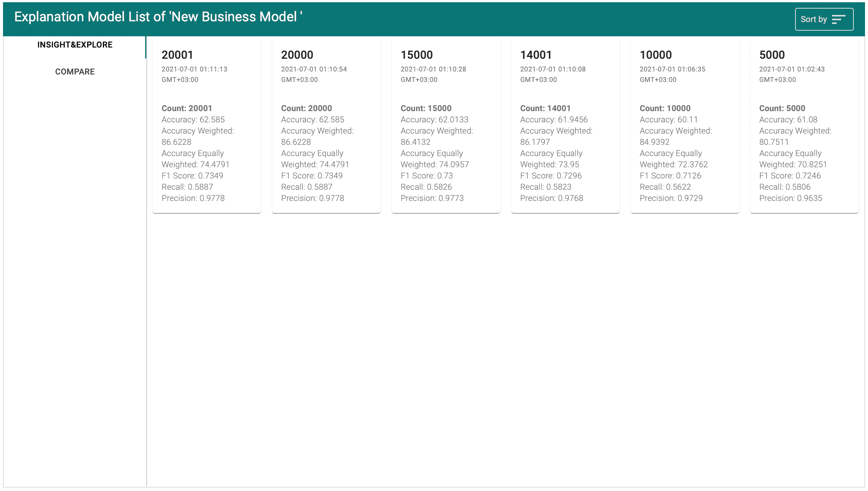Select timestamp 2021-07-01 01:10:28
The width and height of the screenshot is (868, 491).
[433, 69]
